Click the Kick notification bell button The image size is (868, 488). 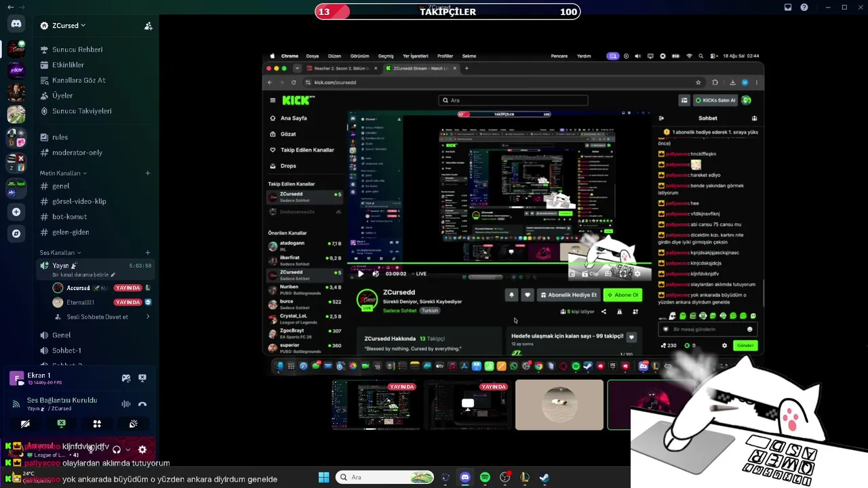pyautogui.click(x=511, y=295)
